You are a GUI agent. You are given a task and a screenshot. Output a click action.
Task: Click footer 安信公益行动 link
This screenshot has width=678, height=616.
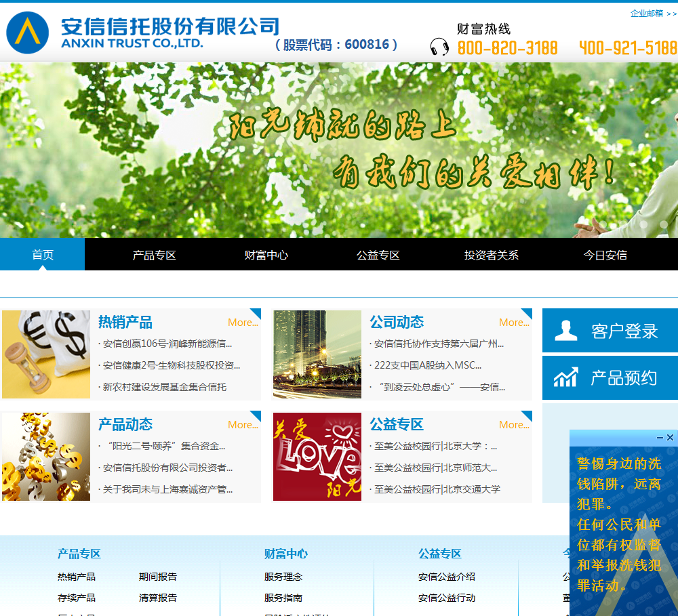(x=447, y=598)
